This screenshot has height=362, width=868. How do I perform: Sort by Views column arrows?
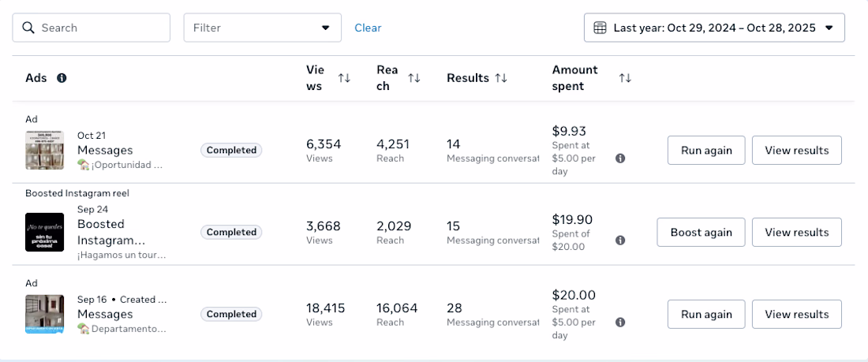344,78
